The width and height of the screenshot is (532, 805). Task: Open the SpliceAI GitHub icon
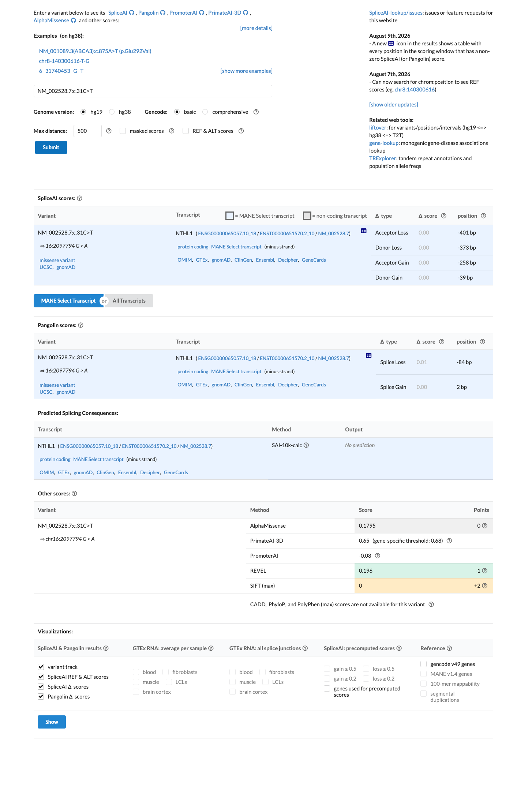click(x=132, y=13)
